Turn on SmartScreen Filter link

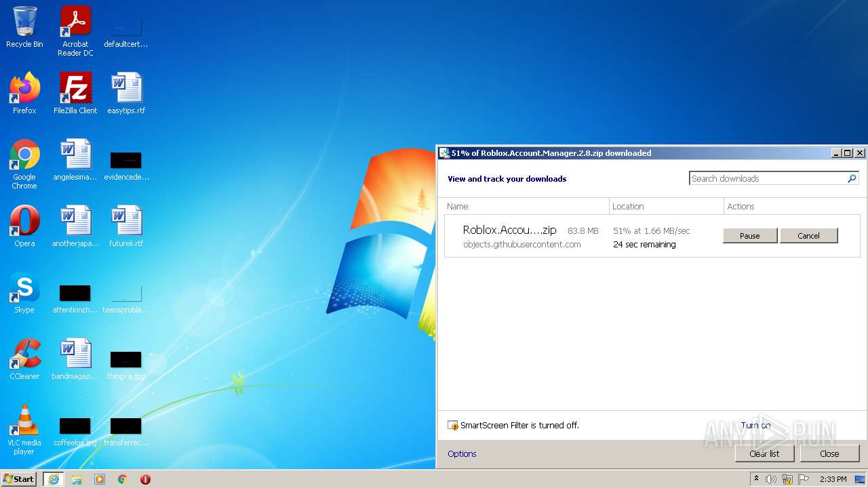[755, 426]
